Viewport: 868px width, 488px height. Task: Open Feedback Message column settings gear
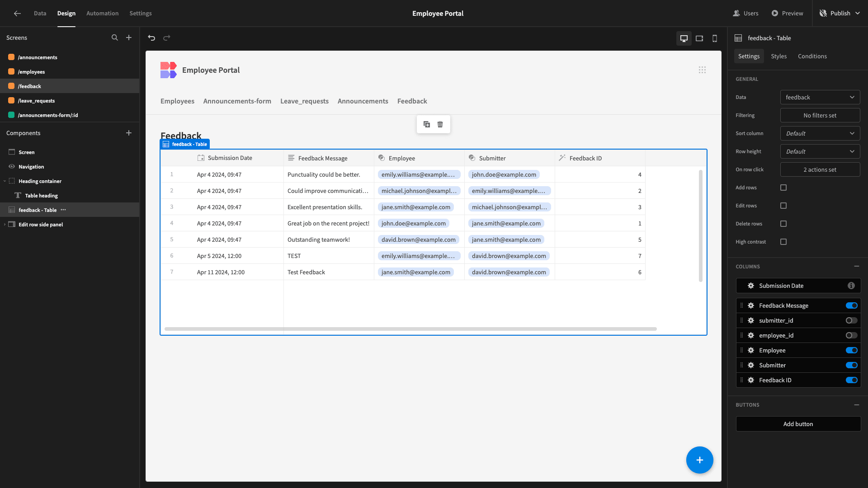coord(751,305)
